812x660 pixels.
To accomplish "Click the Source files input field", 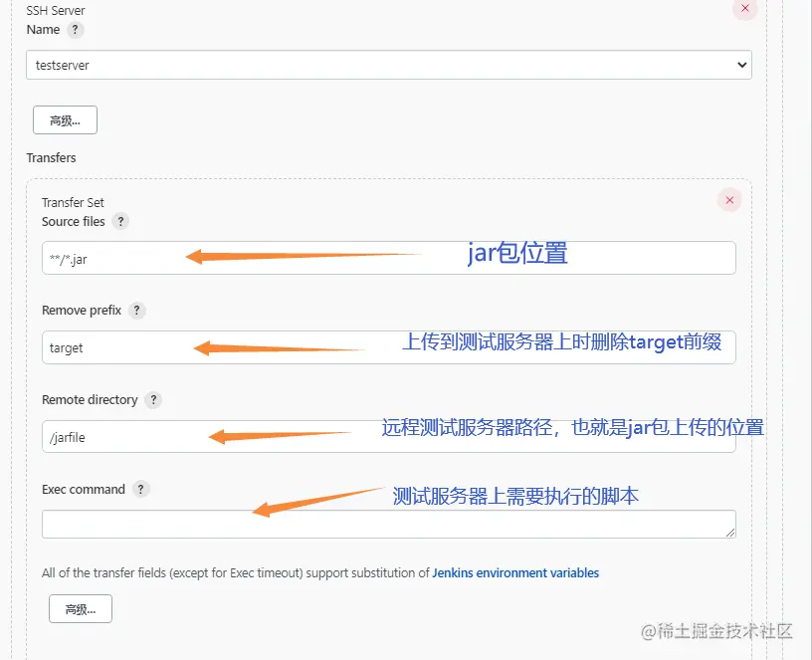I will tap(389, 258).
